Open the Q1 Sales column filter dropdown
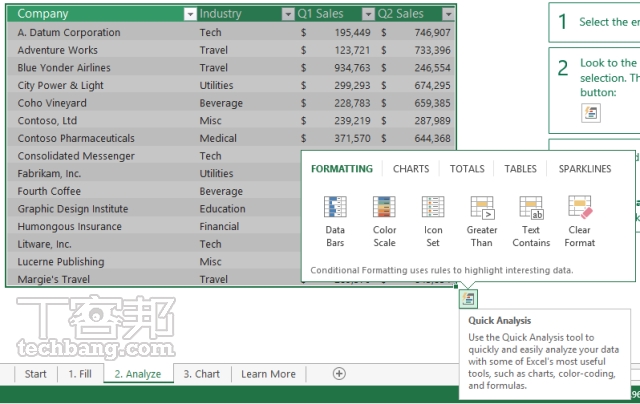 click(x=368, y=14)
